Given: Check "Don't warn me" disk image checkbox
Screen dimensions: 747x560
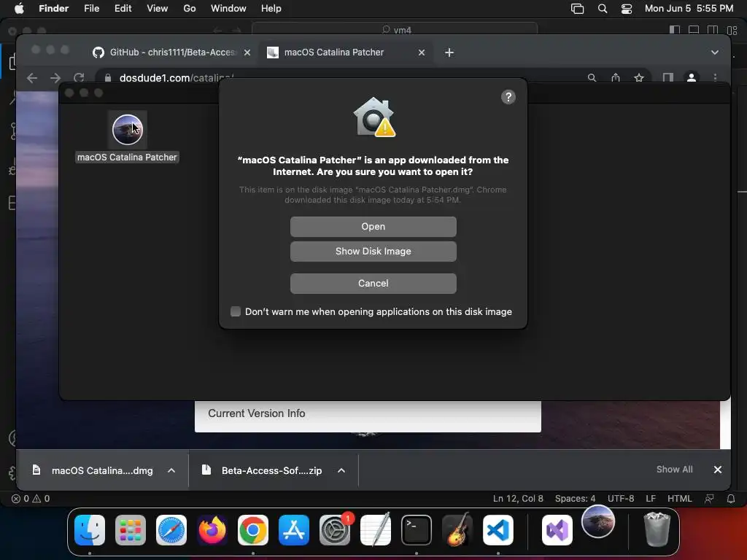Looking at the screenshot, I should click(236, 311).
